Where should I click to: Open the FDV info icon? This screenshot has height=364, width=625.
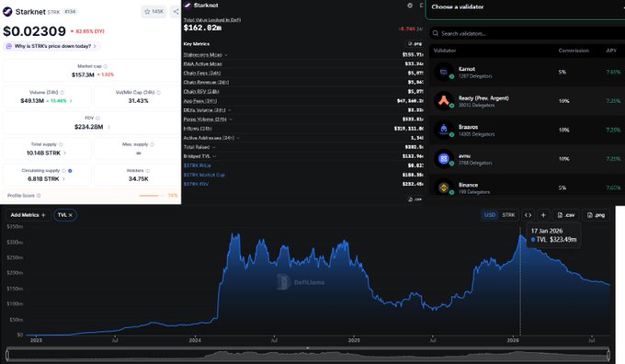(x=97, y=118)
